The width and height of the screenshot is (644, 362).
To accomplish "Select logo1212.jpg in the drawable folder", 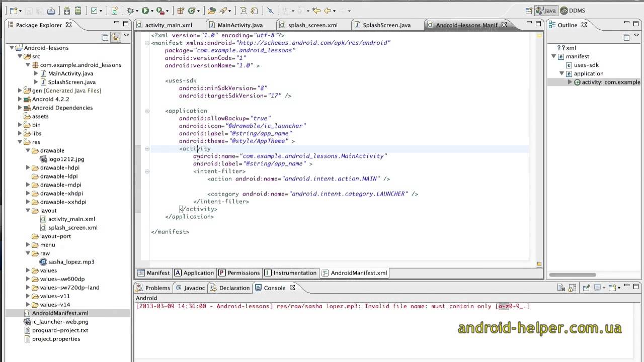I will point(66,159).
